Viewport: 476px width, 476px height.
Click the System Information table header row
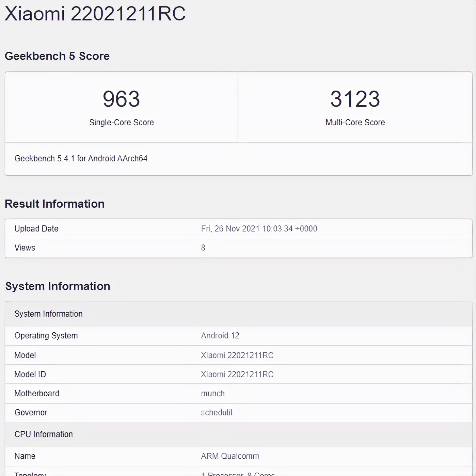coord(238,314)
